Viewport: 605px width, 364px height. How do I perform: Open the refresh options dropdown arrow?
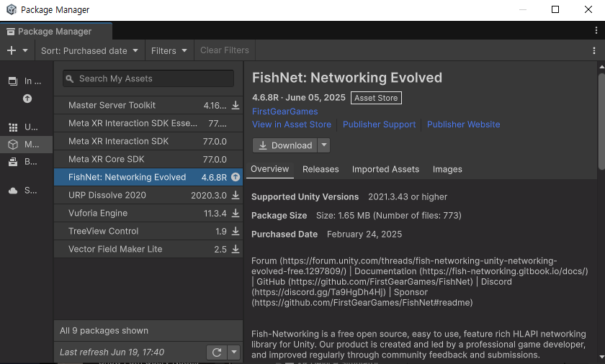pos(234,352)
